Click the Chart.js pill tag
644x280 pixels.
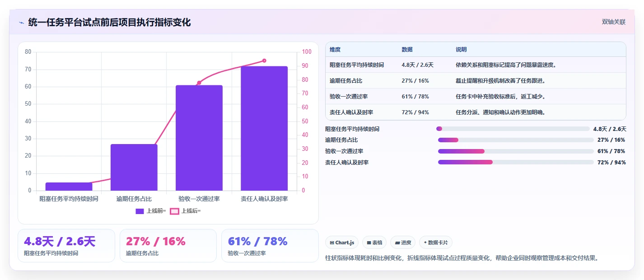(342, 243)
